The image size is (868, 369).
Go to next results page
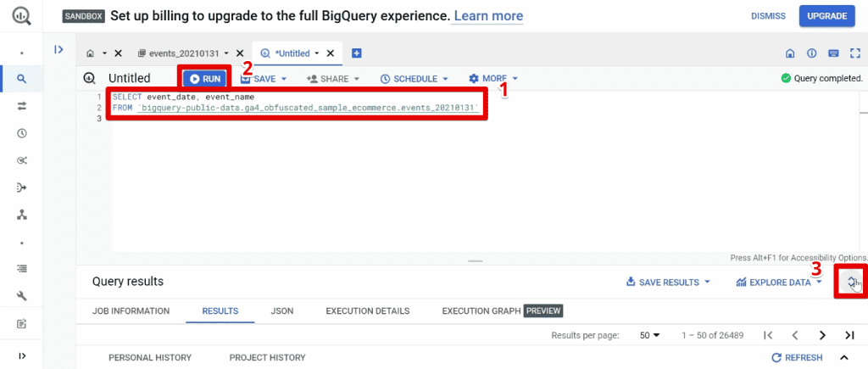coord(822,335)
